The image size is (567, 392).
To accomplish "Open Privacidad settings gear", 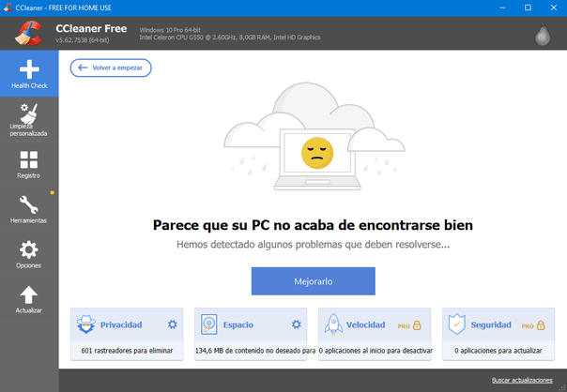I will point(173,324).
